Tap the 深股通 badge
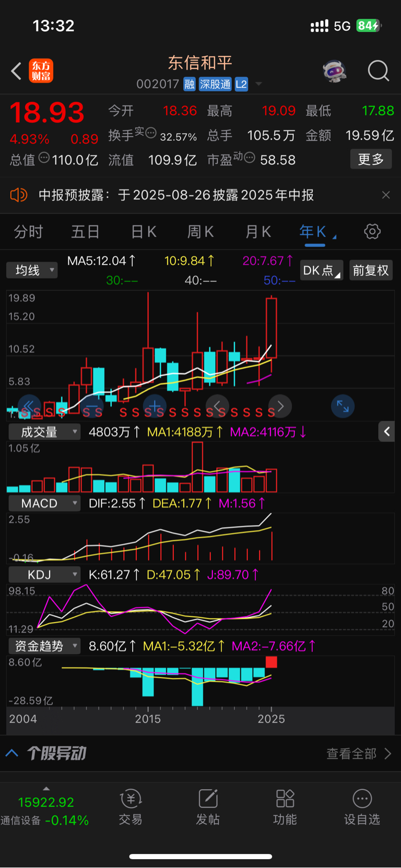401x868 pixels. [215, 85]
